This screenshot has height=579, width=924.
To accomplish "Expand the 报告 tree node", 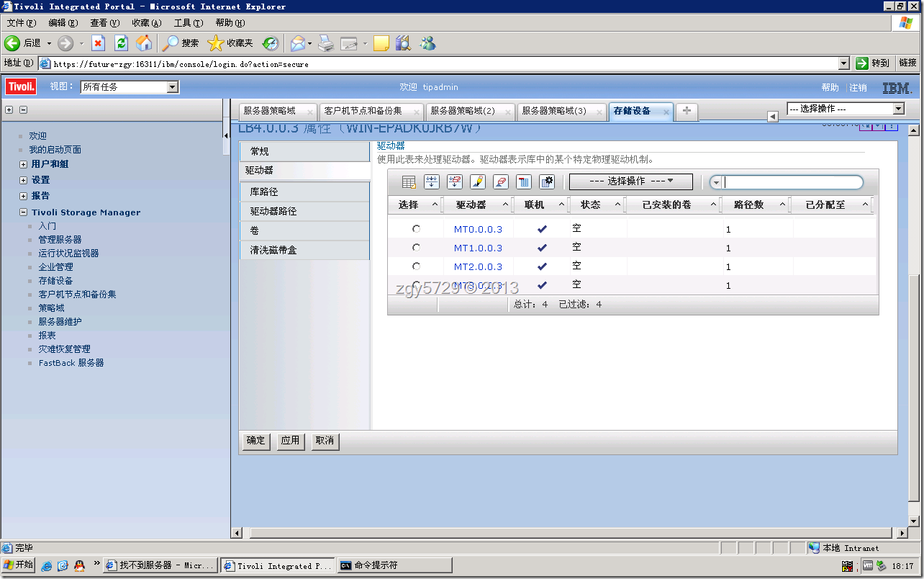I will [24, 196].
